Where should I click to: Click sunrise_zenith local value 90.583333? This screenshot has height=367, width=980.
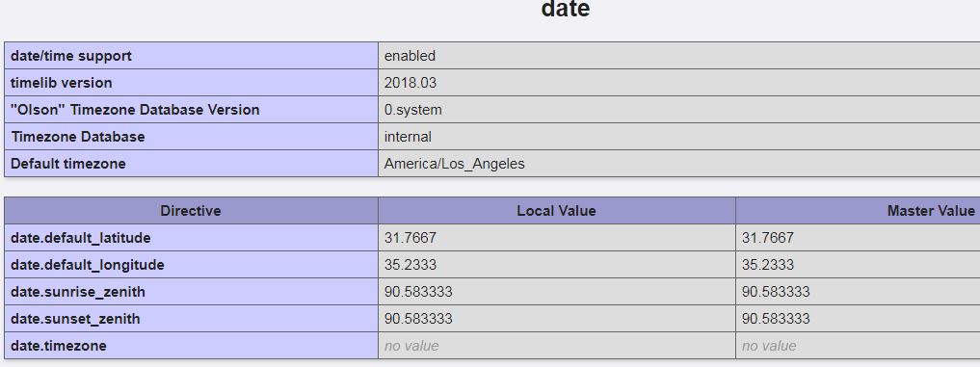tap(418, 291)
